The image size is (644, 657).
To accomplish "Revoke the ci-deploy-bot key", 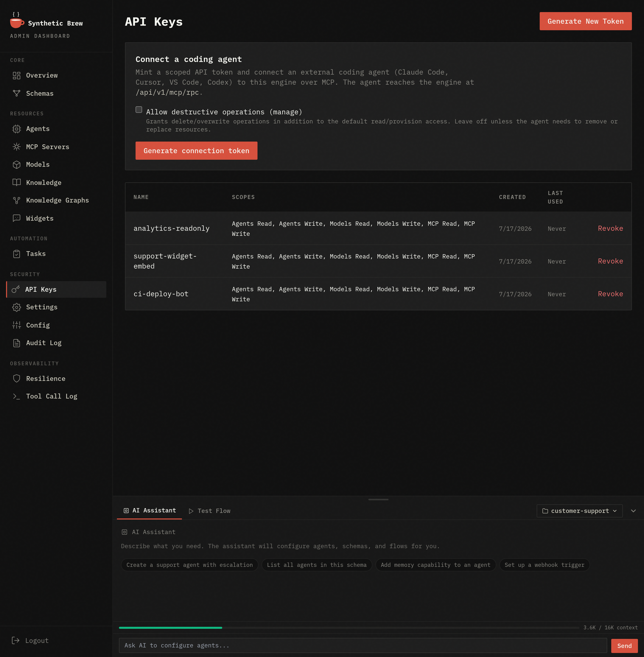I will click(610, 294).
